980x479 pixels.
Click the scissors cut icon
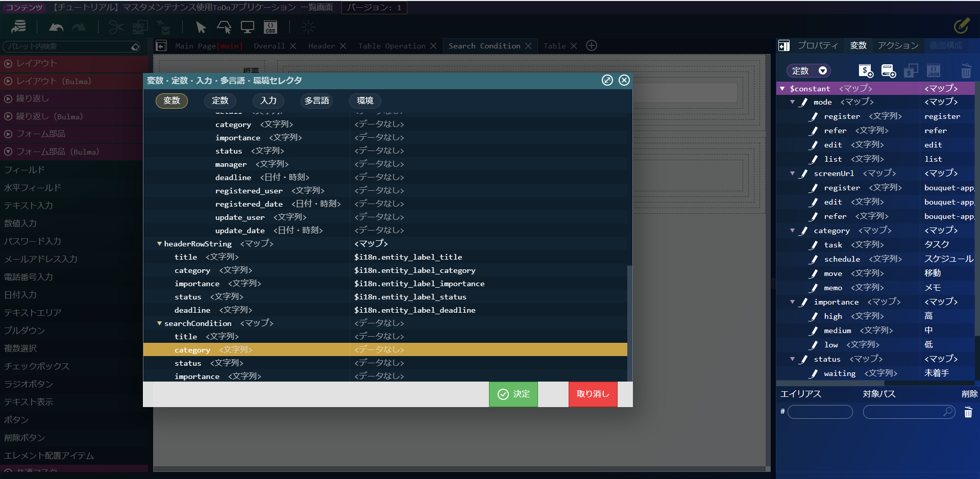pos(116,27)
